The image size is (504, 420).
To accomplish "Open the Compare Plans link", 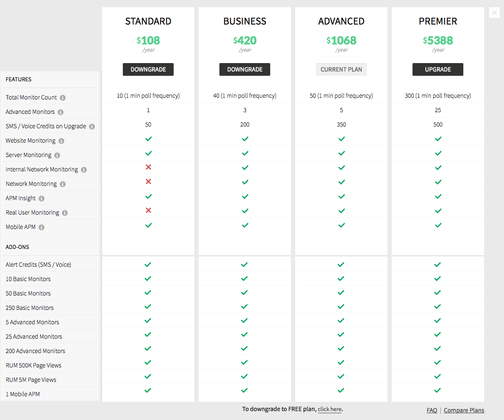I will coord(464,410).
